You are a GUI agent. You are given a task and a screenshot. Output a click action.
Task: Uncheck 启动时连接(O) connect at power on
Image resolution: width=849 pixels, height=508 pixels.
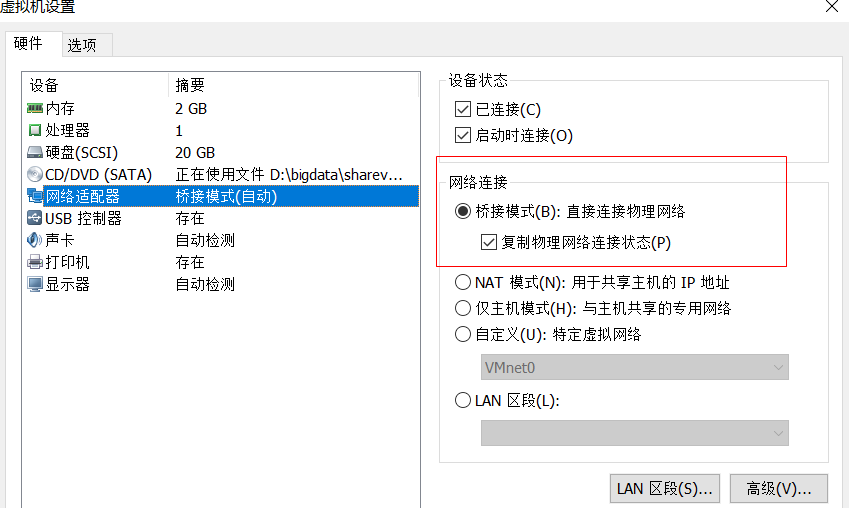[463, 135]
